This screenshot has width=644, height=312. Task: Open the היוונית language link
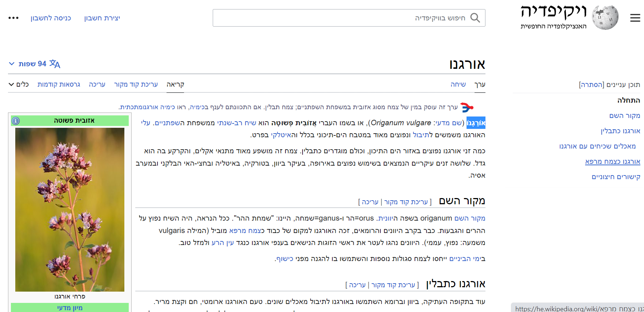tap(388, 218)
